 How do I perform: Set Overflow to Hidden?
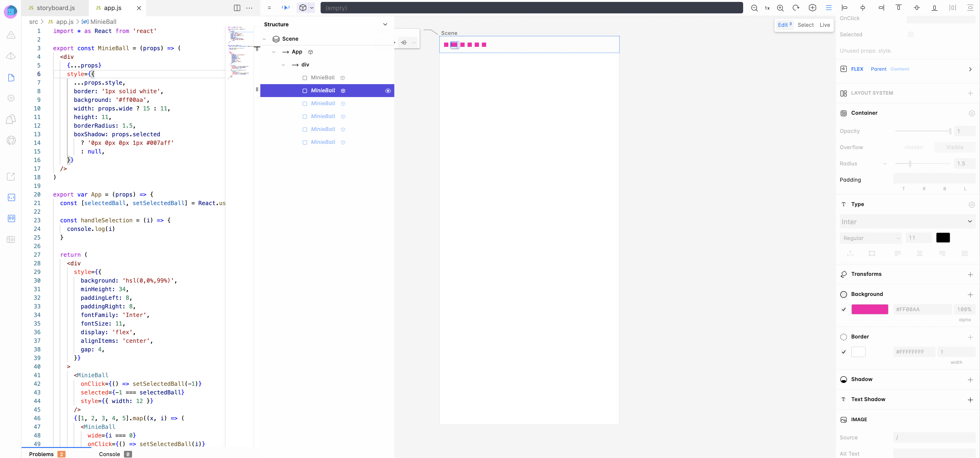pyautogui.click(x=914, y=147)
